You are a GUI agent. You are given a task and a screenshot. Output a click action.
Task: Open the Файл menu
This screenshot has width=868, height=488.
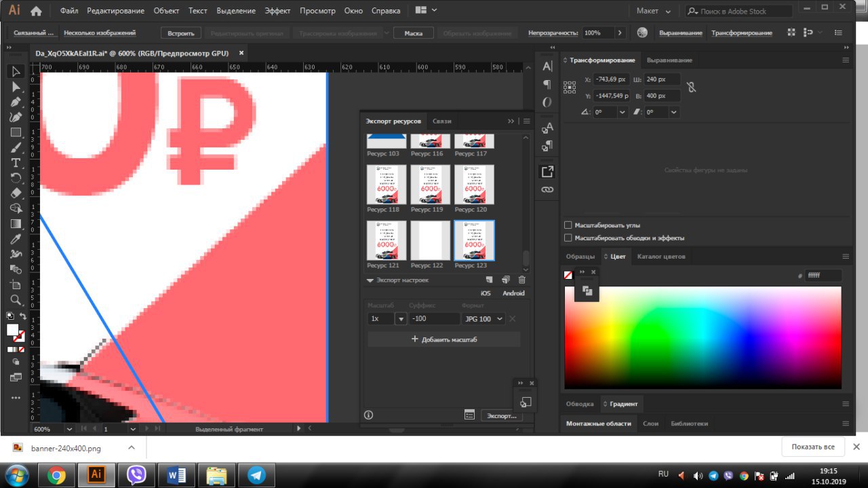pos(69,11)
